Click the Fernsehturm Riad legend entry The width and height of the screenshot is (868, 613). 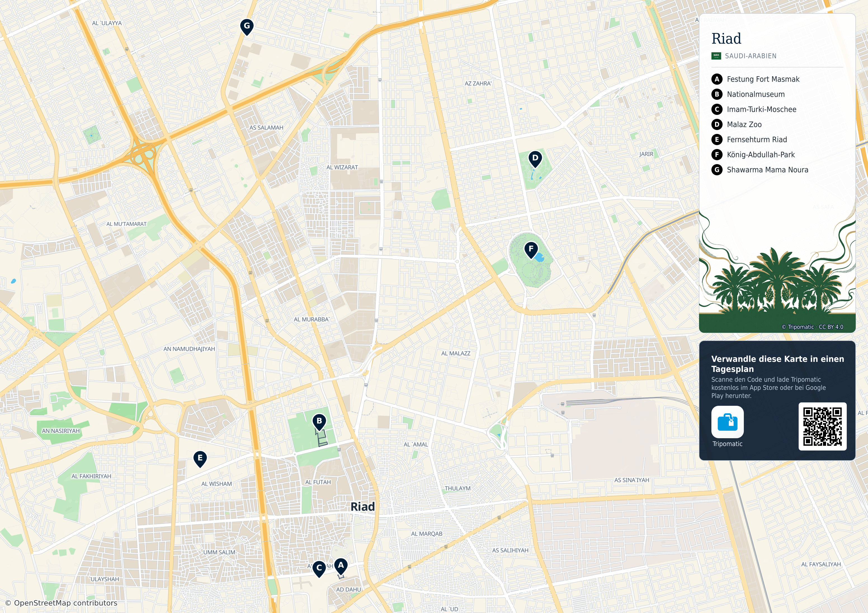coord(756,140)
